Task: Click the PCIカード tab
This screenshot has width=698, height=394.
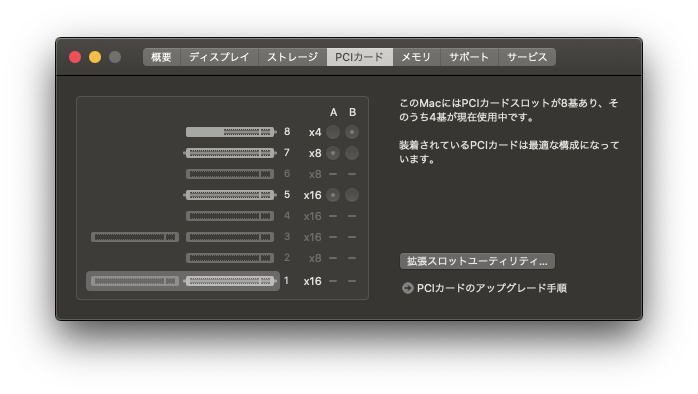Action: tap(360, 57)
